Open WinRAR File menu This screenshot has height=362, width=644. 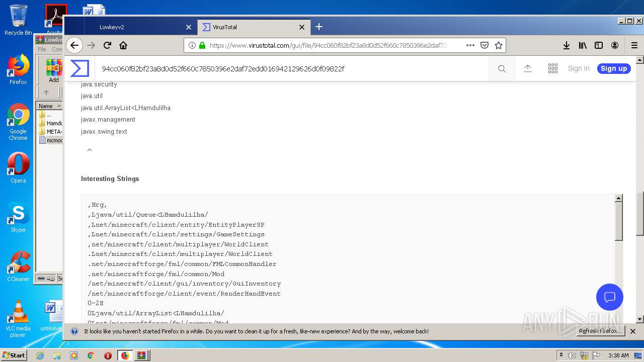coord(42,49)
